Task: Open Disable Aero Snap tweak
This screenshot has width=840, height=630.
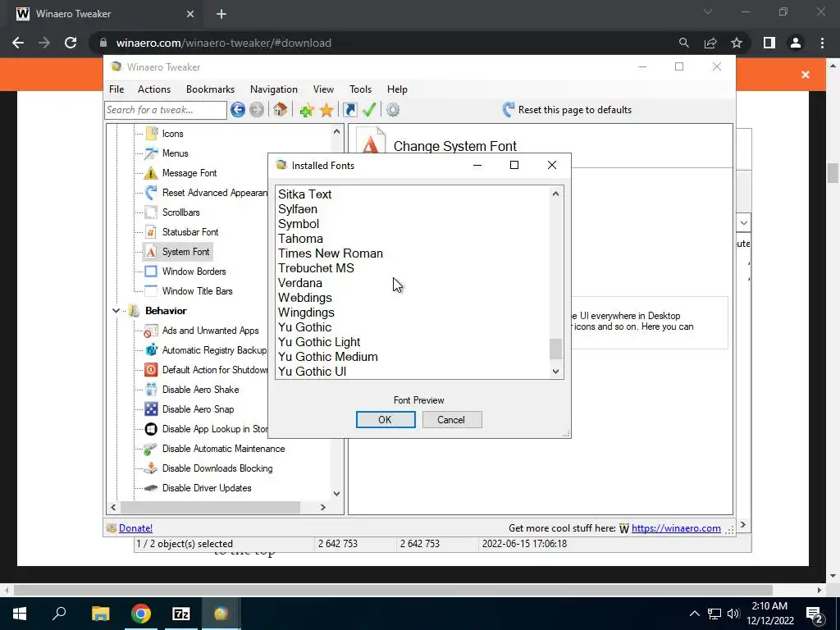Action: (199, 409)
